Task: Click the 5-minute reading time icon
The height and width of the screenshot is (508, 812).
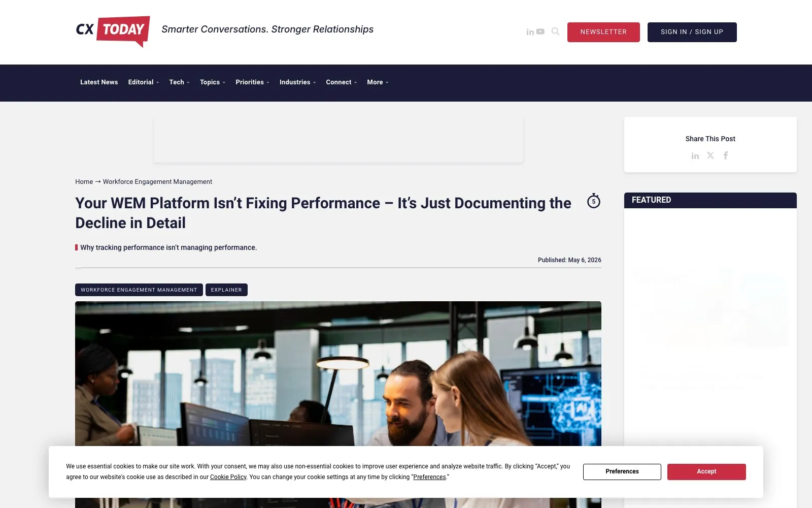Action: coord(594,201)
